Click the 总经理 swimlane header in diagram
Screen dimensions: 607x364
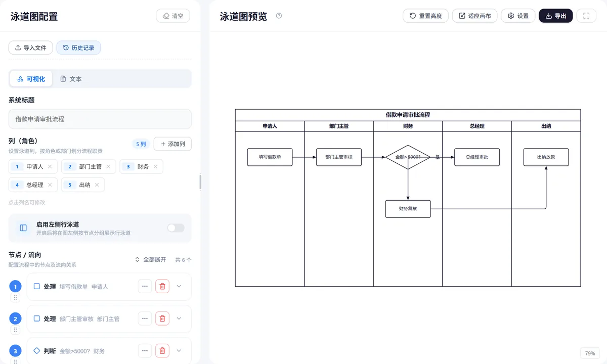pyautogui.click(x=477, y=126)
